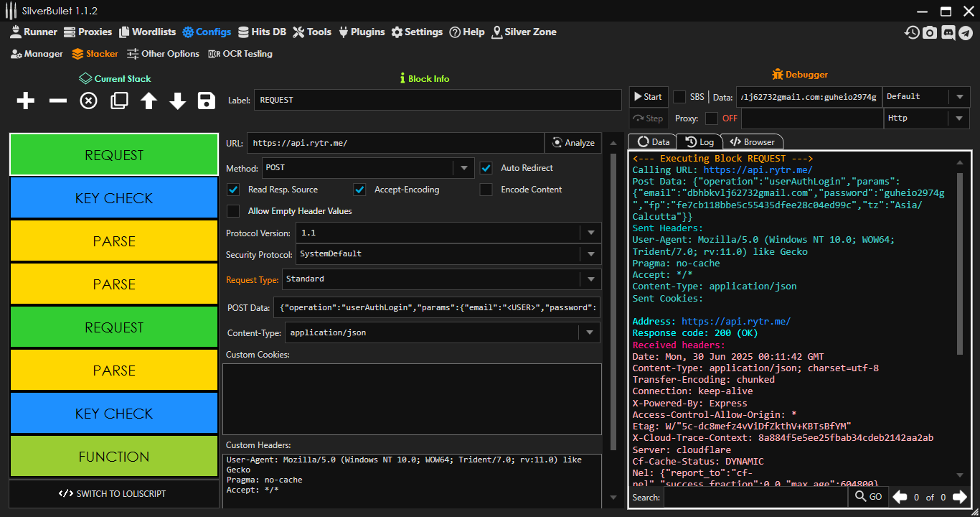
Task: Disable the Auto Redirect checkbox
Action: click(x=486, y=168)
